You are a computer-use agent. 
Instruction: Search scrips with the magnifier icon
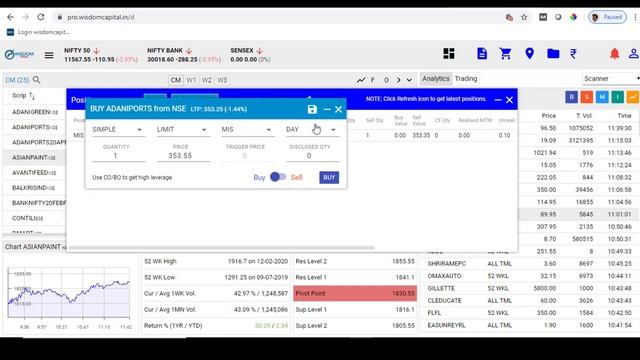click(36, 80)
